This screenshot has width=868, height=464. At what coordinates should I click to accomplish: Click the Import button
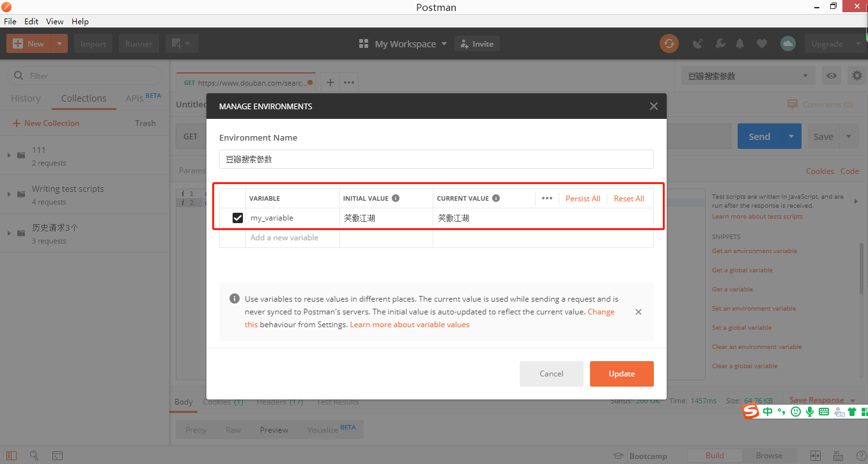(93, 44)
